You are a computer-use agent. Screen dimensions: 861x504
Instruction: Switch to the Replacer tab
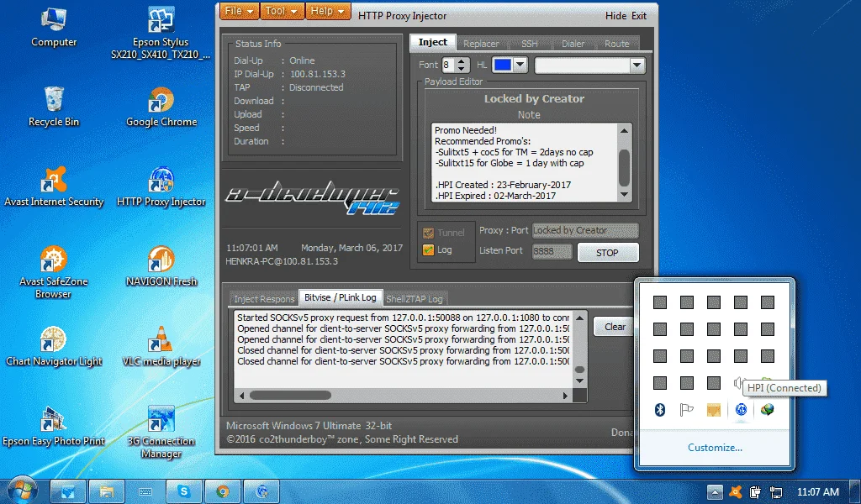click(x=481, y=44)
